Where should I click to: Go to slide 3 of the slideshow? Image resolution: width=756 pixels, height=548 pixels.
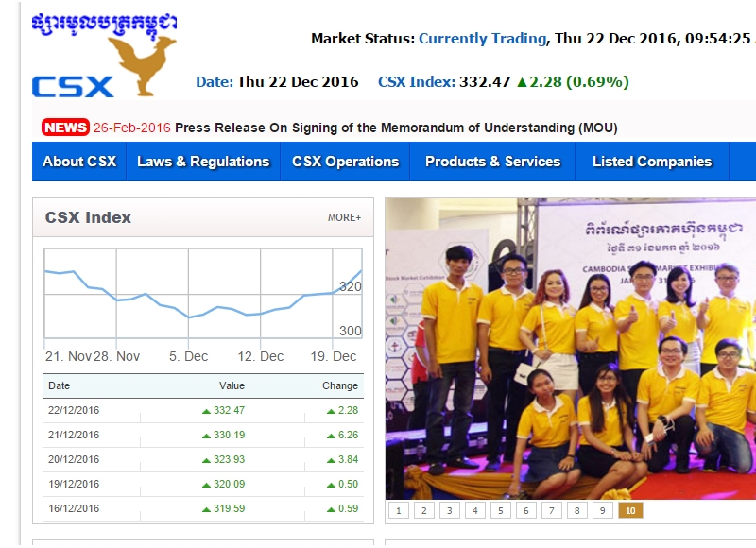[449, 511]
